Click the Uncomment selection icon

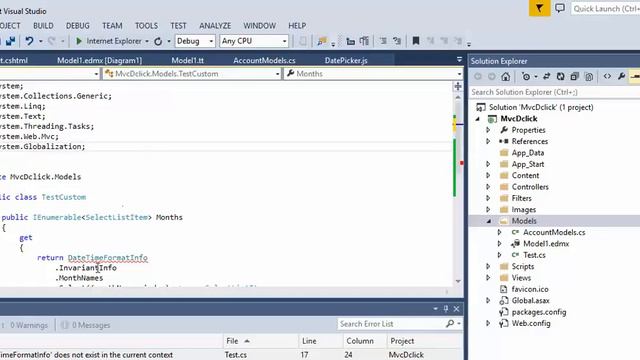tap(397, 41)
